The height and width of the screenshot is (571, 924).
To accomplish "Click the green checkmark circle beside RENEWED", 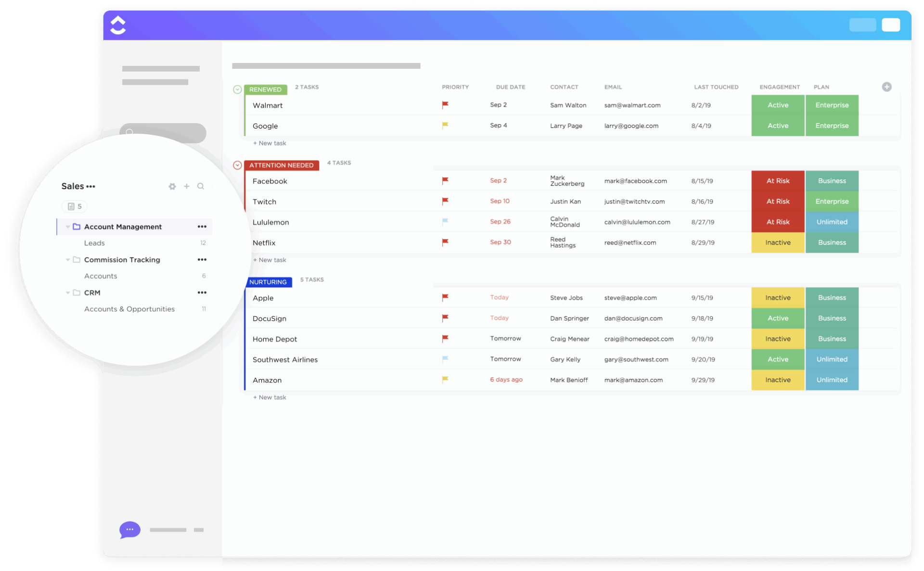I will [x=237, y=89].
